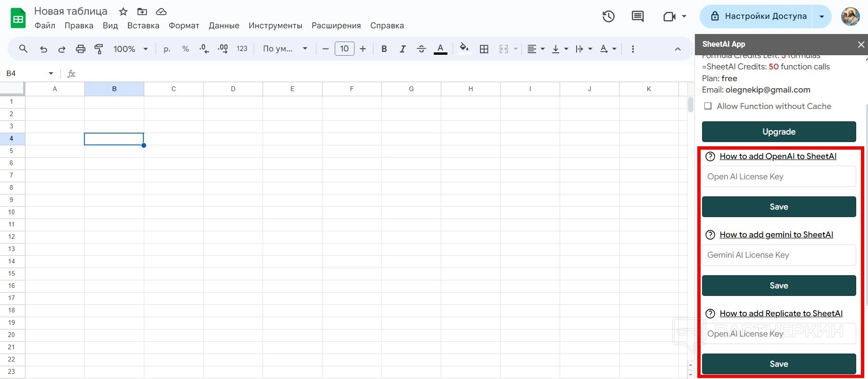Viewport: 868px width, 379px height.
Task: Open vertical align dropdown
Action: click(560, 49)
